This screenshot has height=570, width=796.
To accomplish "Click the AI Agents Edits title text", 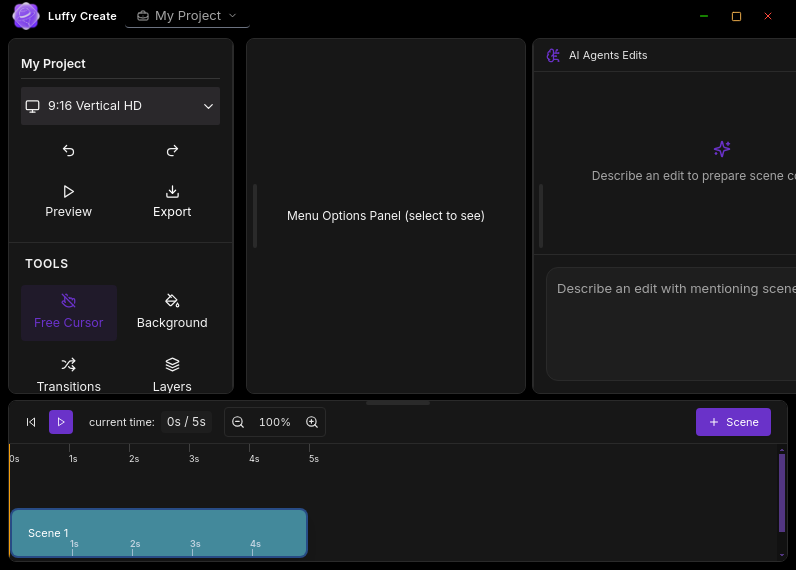I will (x=608, y=55).
